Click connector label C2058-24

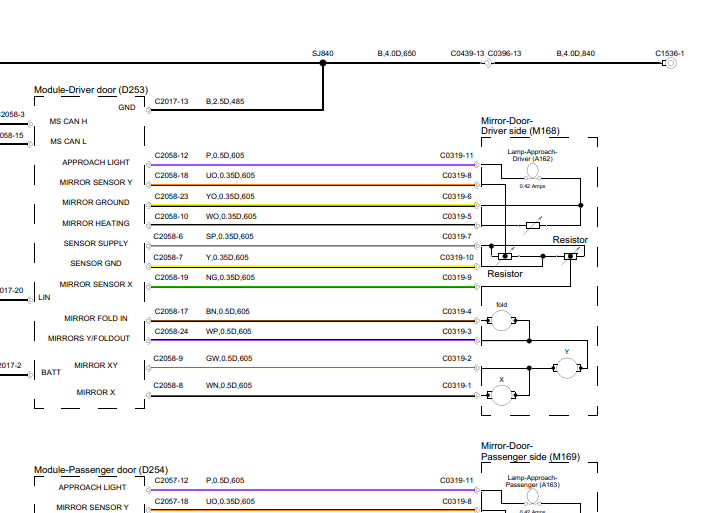[171, 331]
